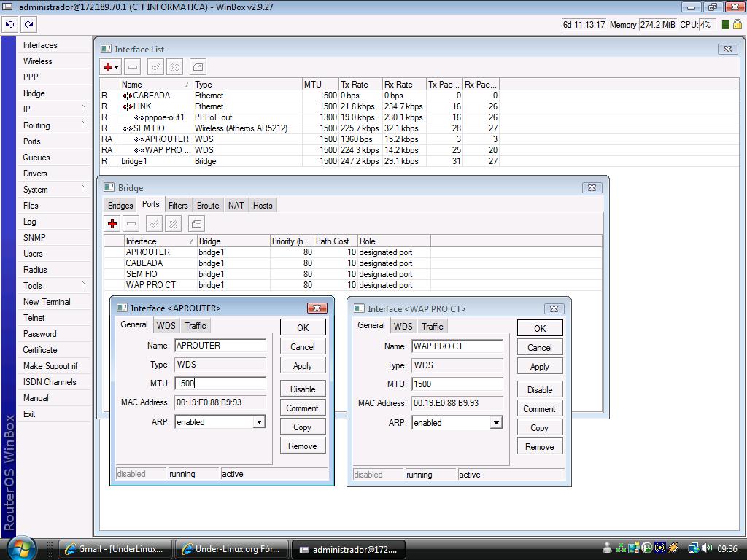
Task: Click the red plus in Bridge Ports toolbar
Action: coord(112,224)
